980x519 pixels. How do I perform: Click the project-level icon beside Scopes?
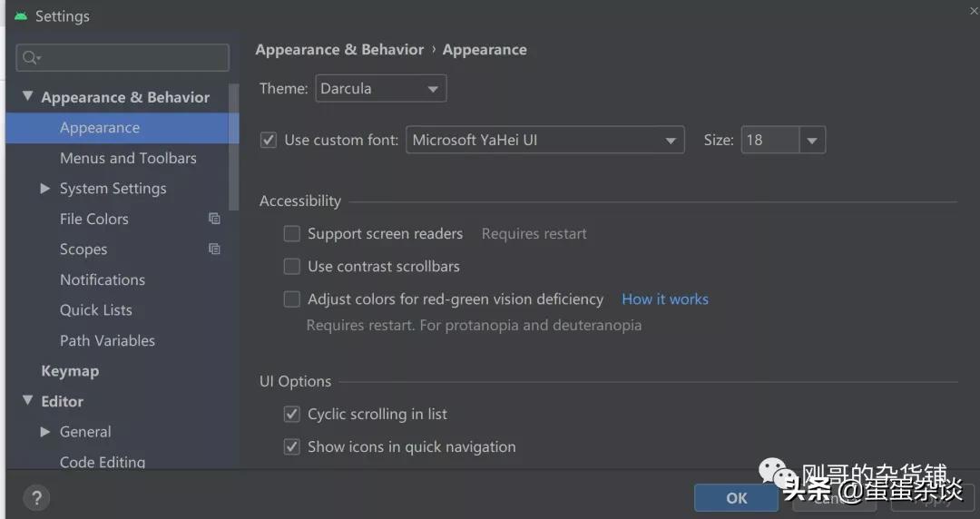click(x=214, y=249)
